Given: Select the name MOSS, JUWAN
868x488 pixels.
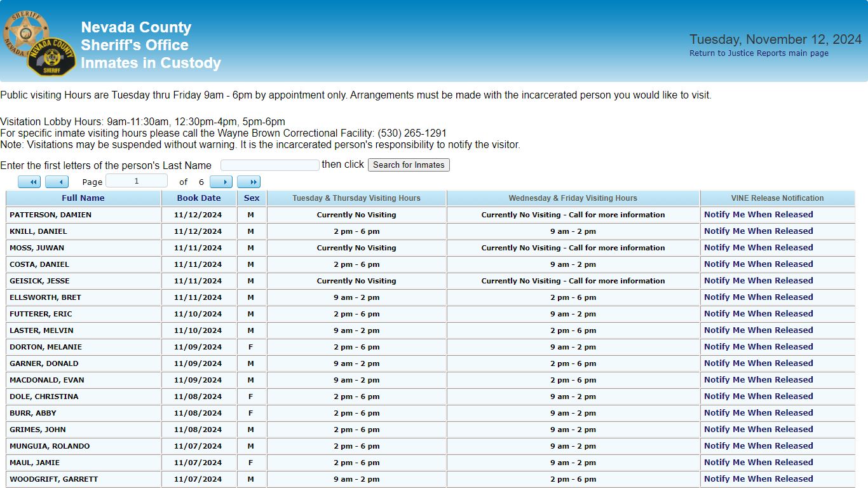Looking at the screenshot, I should (37, 248).
